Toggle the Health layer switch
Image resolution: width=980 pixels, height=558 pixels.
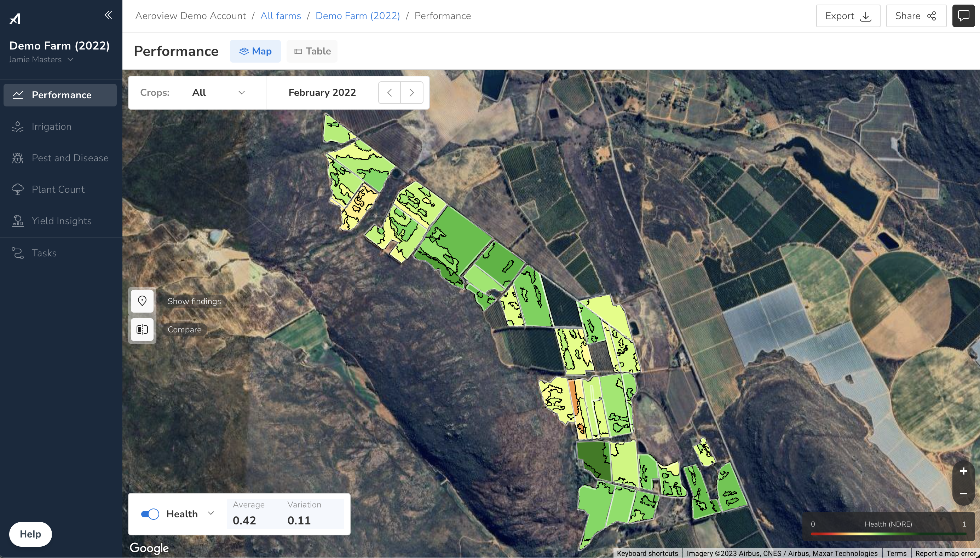(x=150, y=514)
